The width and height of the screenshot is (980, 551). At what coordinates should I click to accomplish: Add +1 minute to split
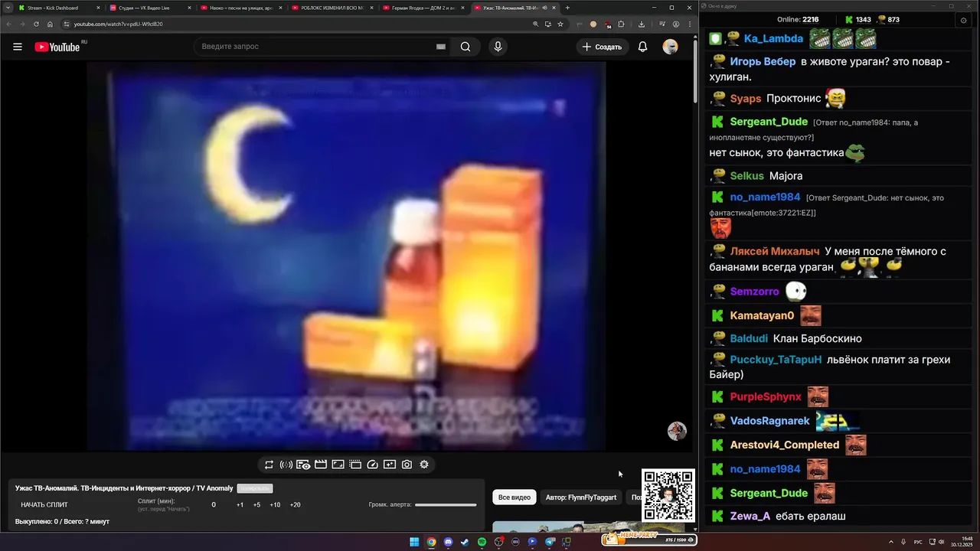240,505
